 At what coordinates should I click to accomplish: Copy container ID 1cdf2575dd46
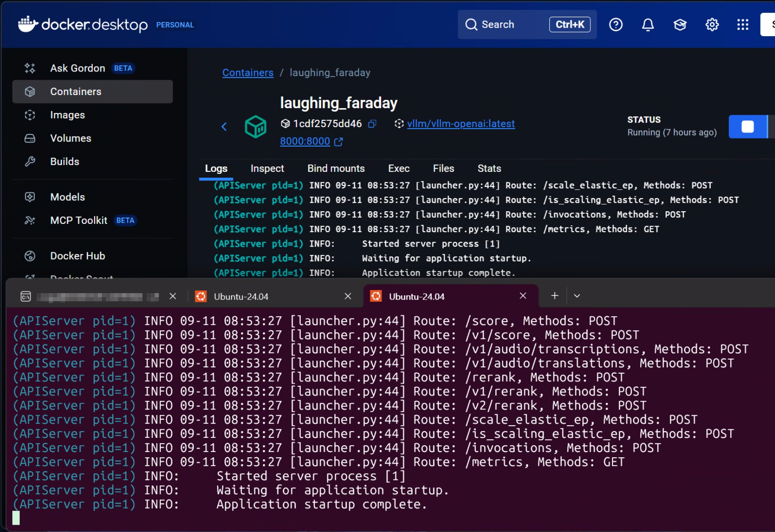point(372,124)
